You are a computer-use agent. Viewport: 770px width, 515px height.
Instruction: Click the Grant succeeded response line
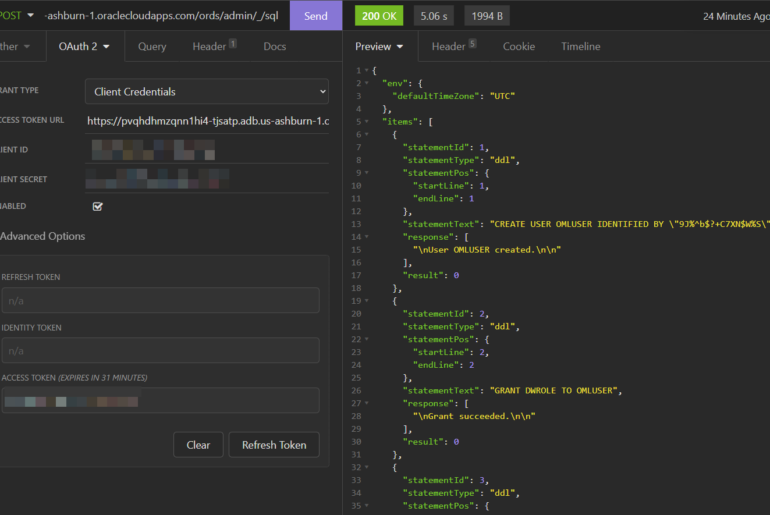click(x=474, y=416)
